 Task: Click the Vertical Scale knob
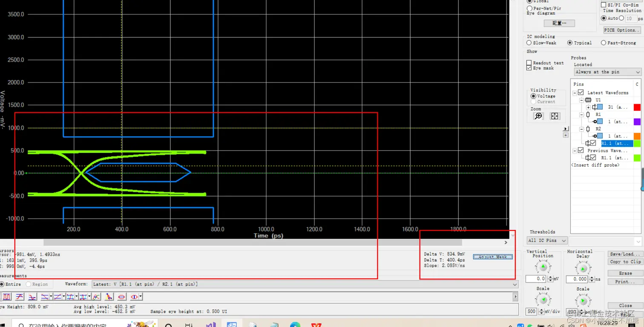(x=543, y=300)
